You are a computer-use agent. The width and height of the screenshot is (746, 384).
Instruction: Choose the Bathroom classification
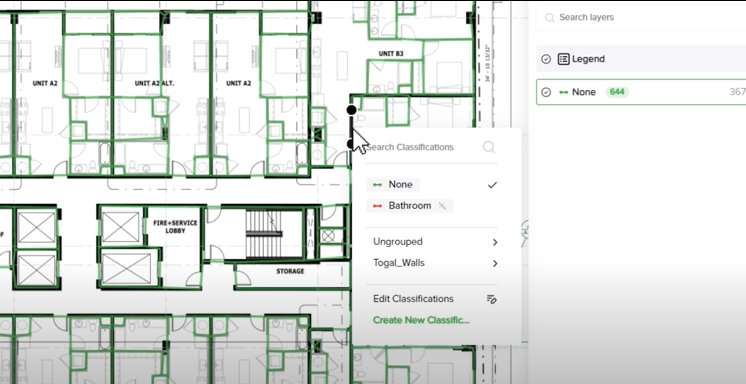pyautogui.click(x=410, y=206)
